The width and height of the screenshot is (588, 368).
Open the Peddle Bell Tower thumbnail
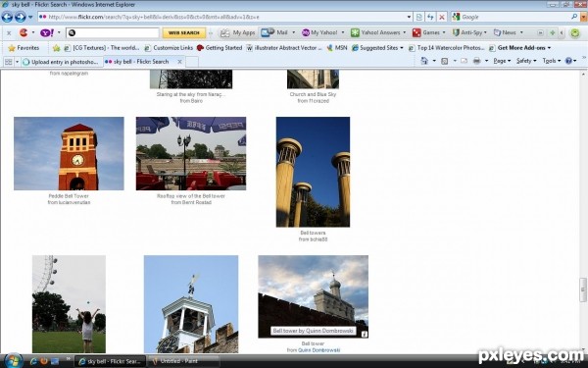(69, 153)
